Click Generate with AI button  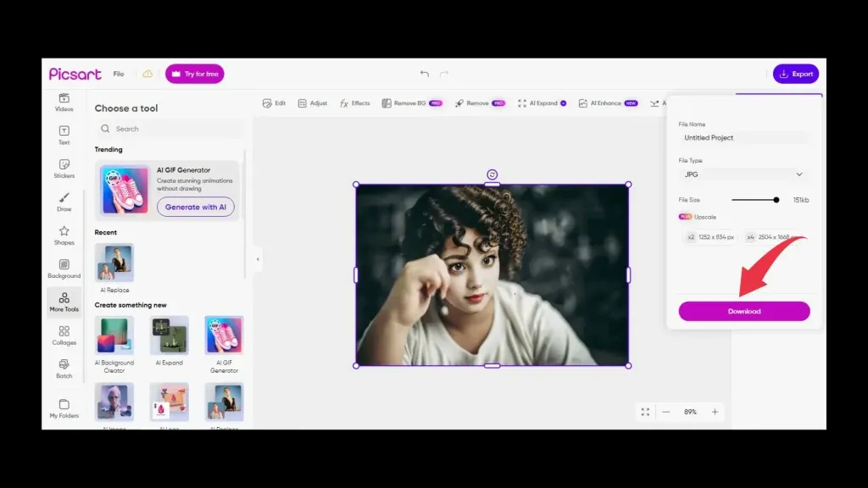click(196, 207)
